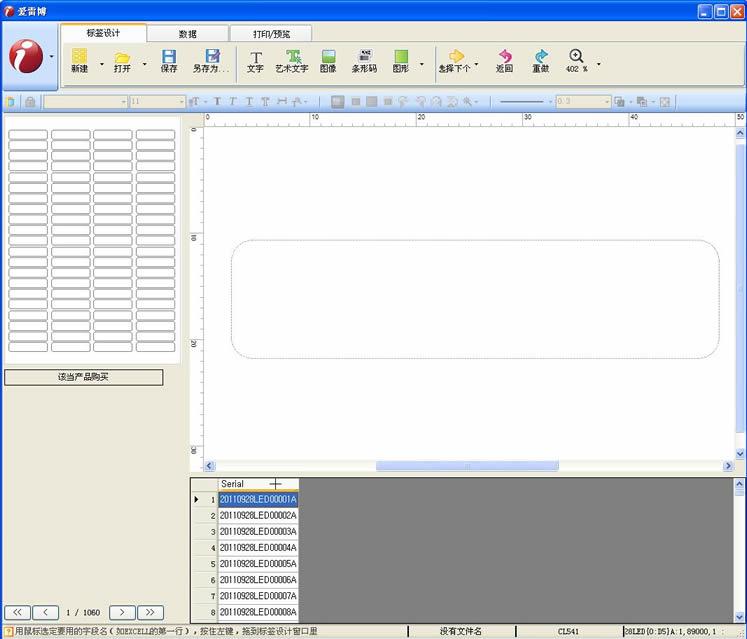747x639 pixels.
Task: Insert an image with the 图像 tool
Action: pyautogui.click(x=328, y=61)
